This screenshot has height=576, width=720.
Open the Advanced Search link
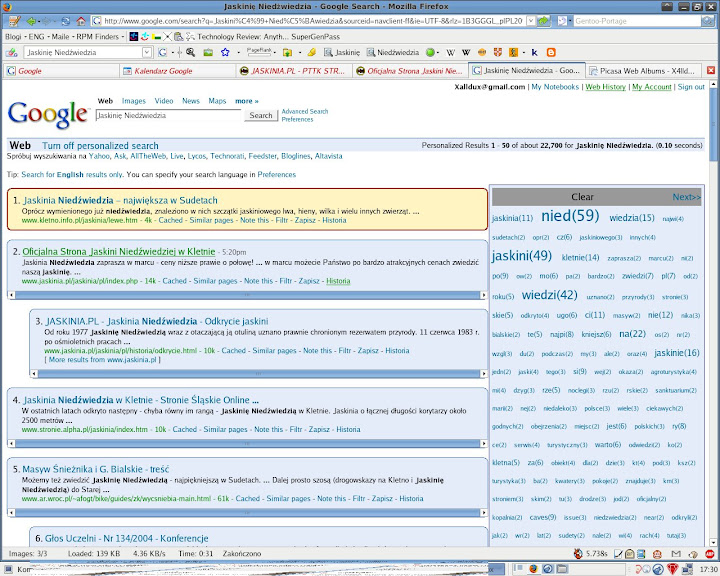[305, 111]
